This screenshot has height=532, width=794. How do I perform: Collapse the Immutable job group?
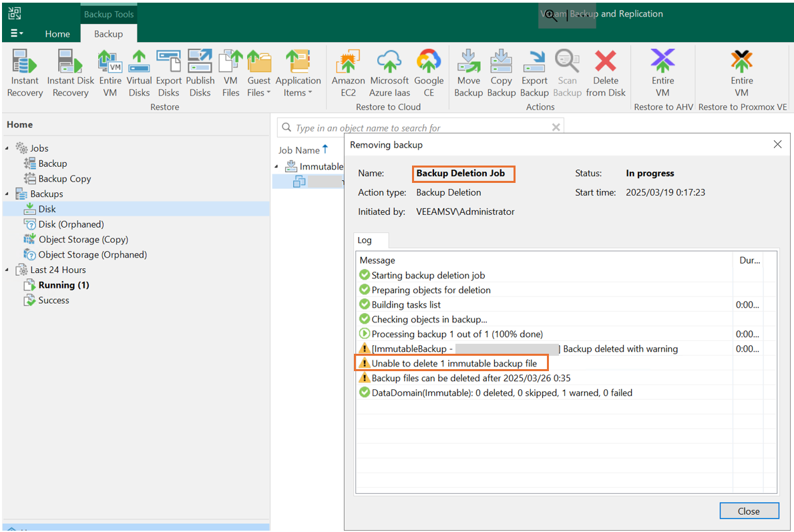(x=276, y=166)
